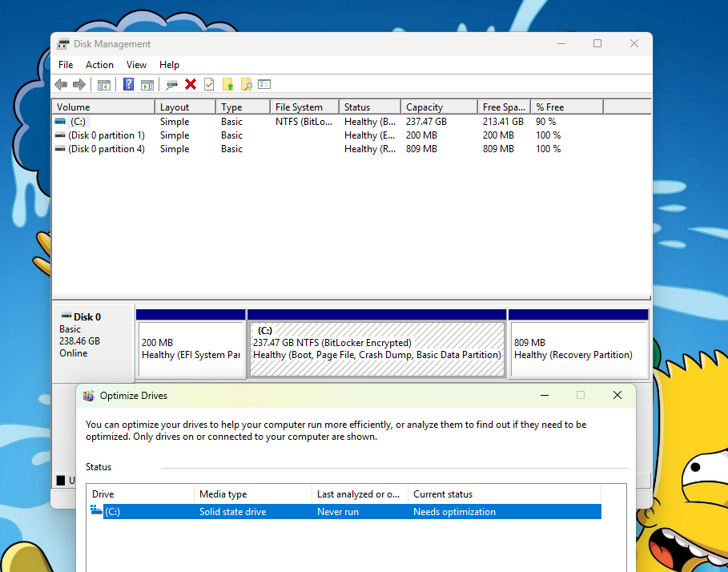Open the Action menu
The height and width of the screenshot is (572, 728).
click(x=99, y=65)
